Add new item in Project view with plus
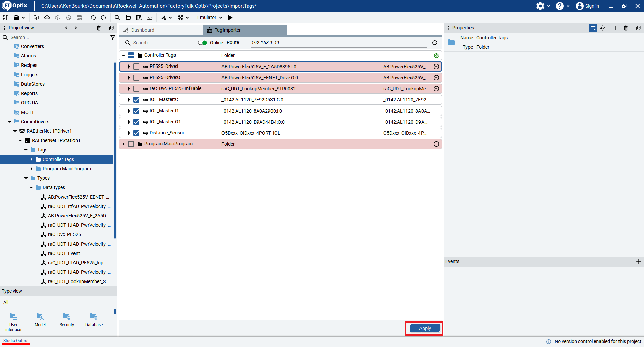 (x=89, y=28)
